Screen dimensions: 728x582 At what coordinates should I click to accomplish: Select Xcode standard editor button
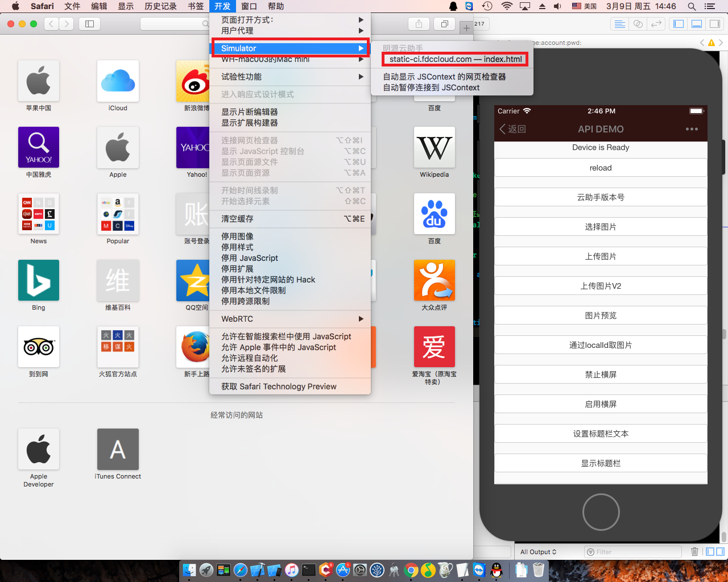[620, 24]
